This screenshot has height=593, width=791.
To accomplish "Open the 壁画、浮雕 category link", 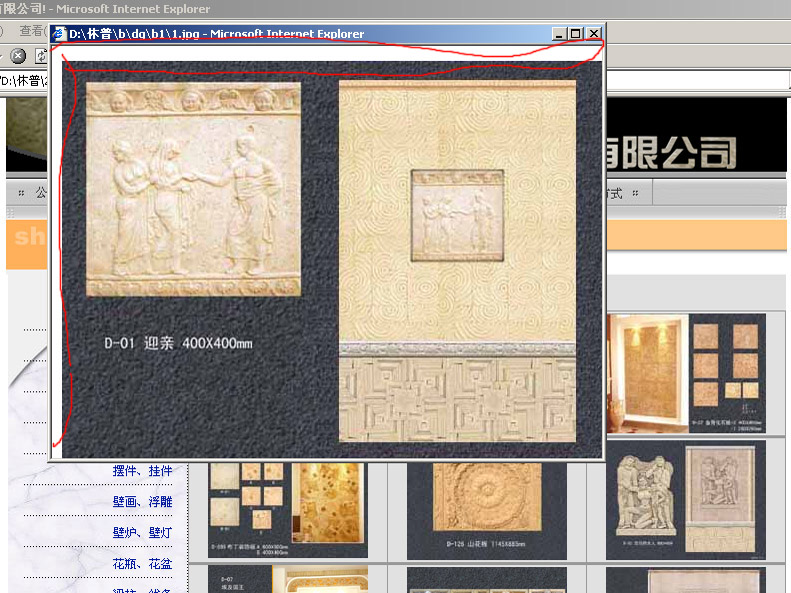I will click(142, 502).
